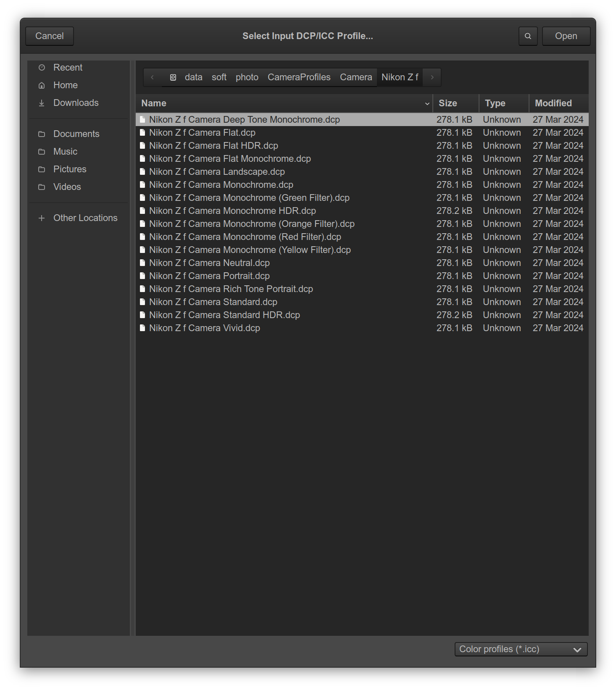Navigate back with left path arrow

153,77
